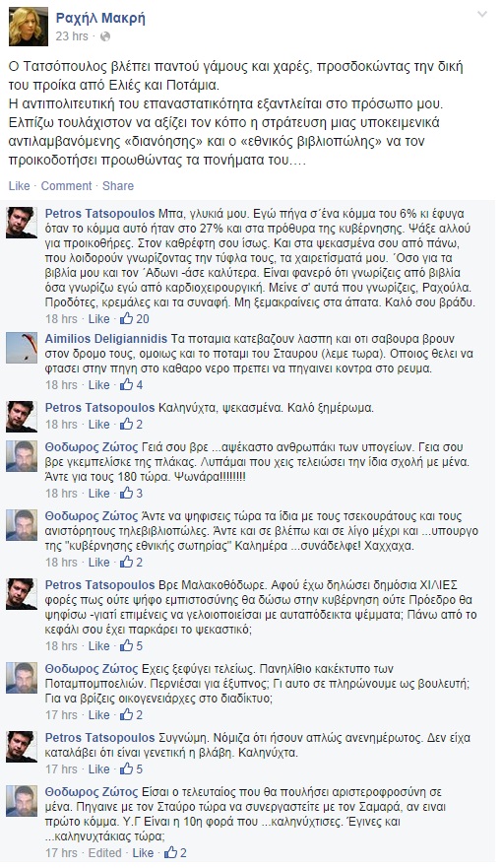Click Θοδωρος Ζώτος avatar on Γειά σου comment
The width and height of the screenshot is (502, 868).
click(22, 456)
